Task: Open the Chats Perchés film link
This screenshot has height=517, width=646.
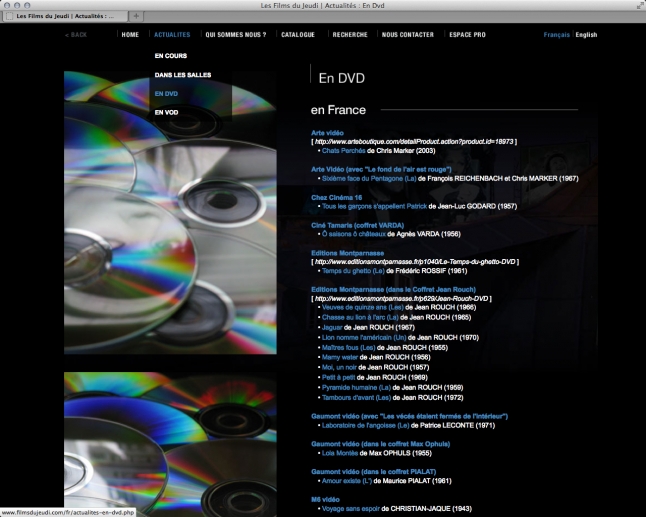Action: click(x=347, y=150)
